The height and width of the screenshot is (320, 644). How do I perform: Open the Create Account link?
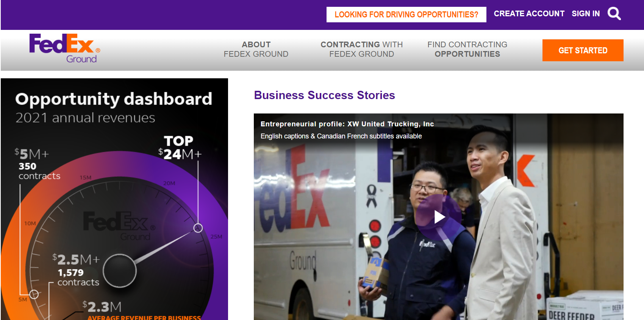(529, 14)
